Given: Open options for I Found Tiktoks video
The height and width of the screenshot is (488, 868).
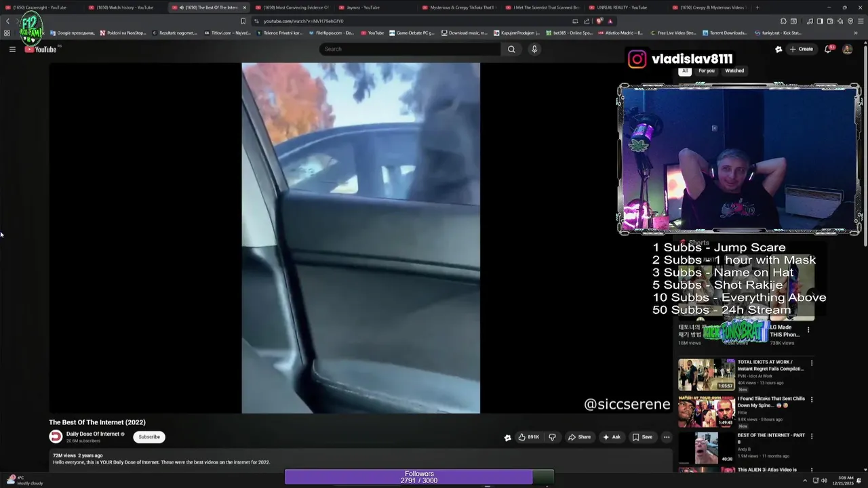Looking at the screenshot, I should point(812,400).
